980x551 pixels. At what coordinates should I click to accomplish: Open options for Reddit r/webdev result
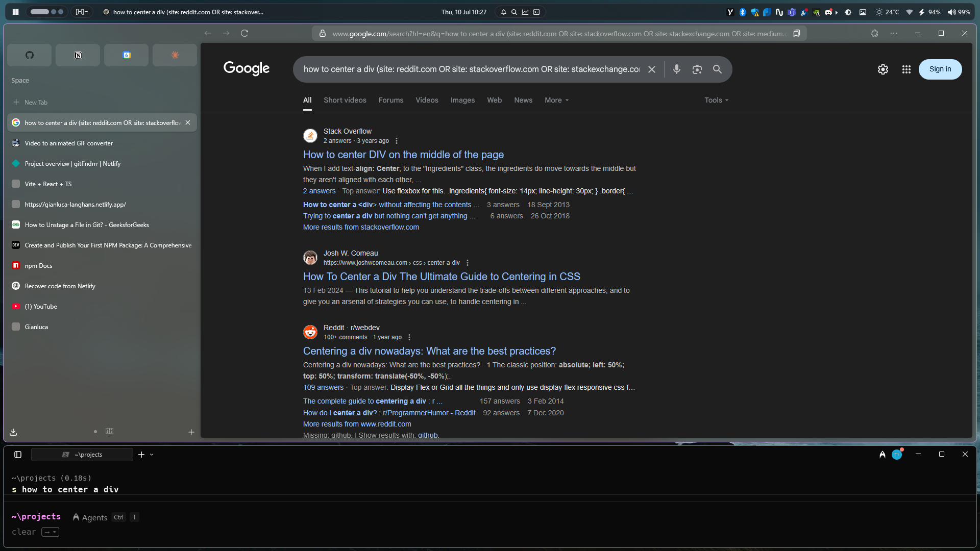[409, 337]
